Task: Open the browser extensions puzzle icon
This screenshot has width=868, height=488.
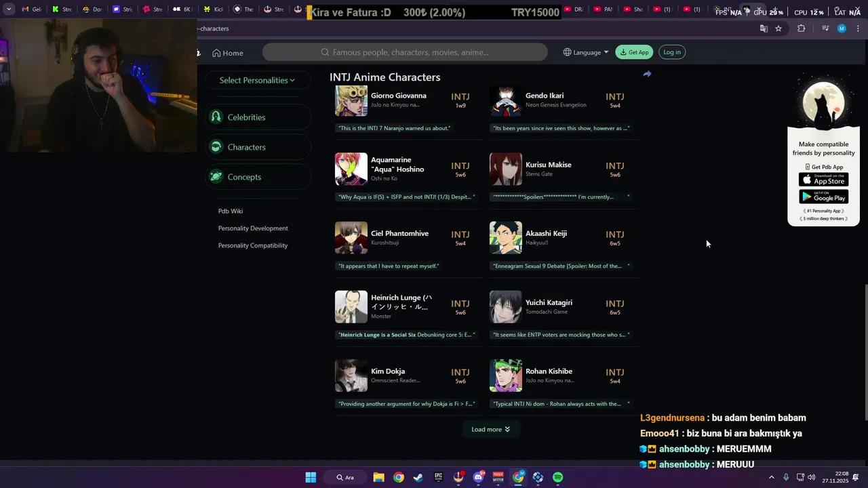Action: click(x=802, y=28)
